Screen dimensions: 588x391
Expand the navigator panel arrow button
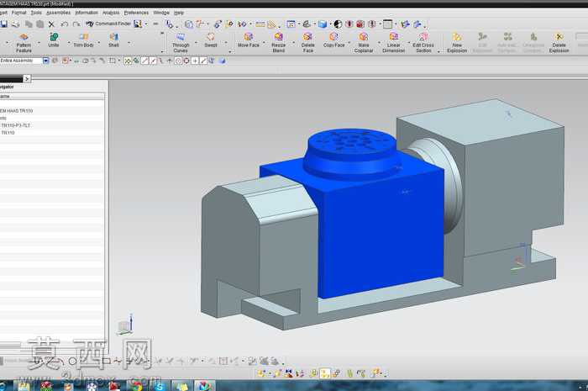pyautogui.click(x=27, y=78)
